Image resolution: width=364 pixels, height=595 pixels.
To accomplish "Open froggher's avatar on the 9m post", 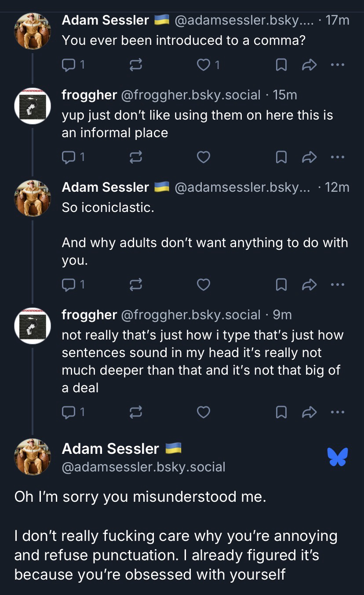I will 33,325.
